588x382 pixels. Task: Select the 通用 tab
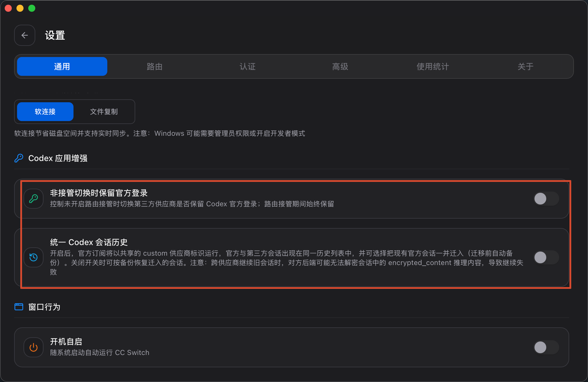pyautogui.click(x=62, y=66)
